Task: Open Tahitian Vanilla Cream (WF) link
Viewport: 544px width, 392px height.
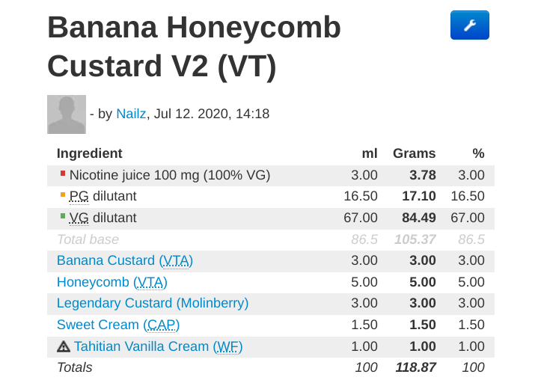Action: (158, 346)
